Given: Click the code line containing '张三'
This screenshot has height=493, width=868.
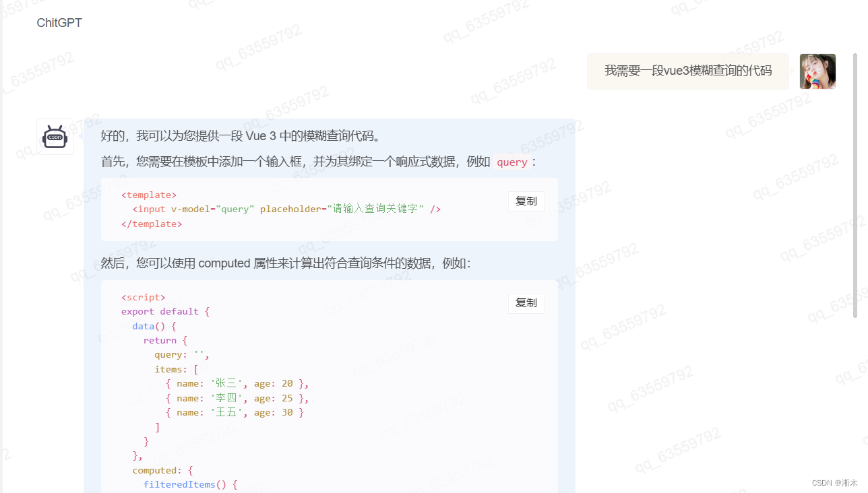Looking at the screenshot, I should [x=237, y=383].
